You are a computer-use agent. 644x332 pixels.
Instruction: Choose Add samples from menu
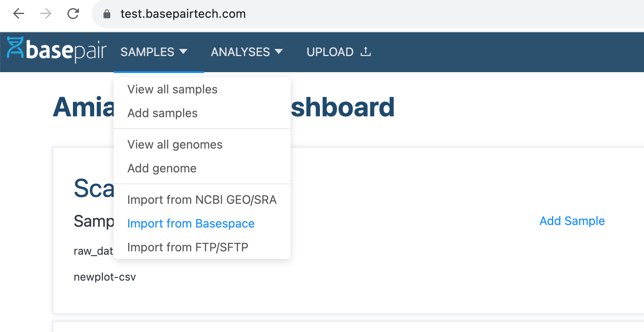pos(162,113)
